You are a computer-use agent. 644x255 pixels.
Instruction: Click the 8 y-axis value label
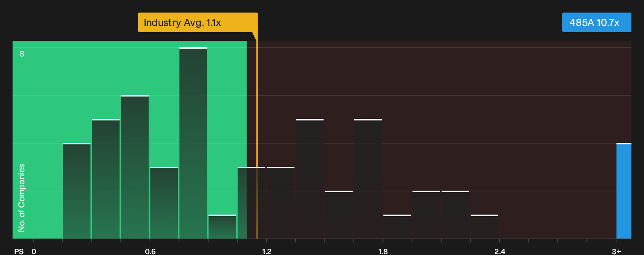click(x=22, y=54)
